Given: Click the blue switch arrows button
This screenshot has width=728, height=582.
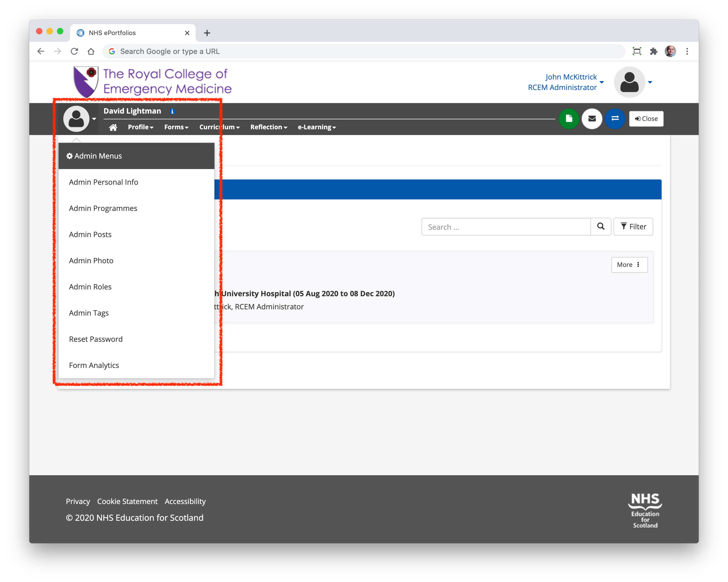Looking at the screenshot, I should [x=615, y=119].
